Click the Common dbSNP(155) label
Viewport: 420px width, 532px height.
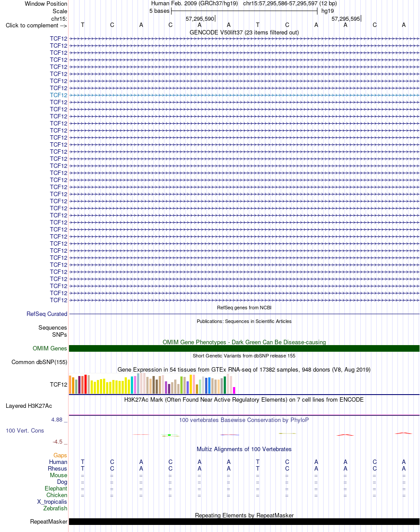click(39, 362)
